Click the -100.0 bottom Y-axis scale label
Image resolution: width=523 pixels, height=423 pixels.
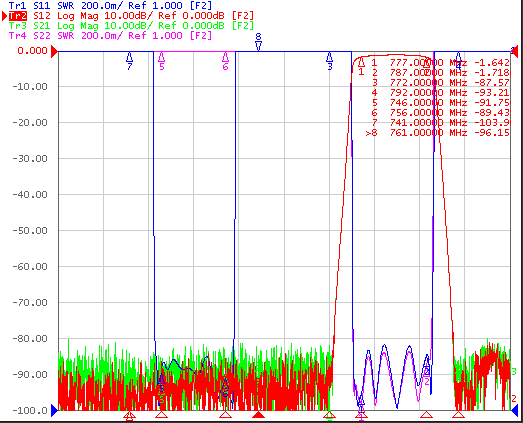(30, 410)
